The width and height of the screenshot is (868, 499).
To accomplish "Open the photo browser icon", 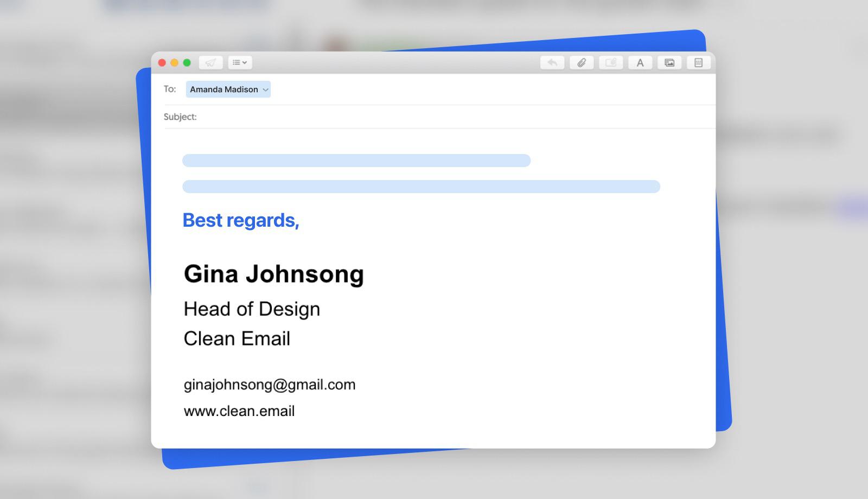I will pyautogui.click(x=669, y=62).
